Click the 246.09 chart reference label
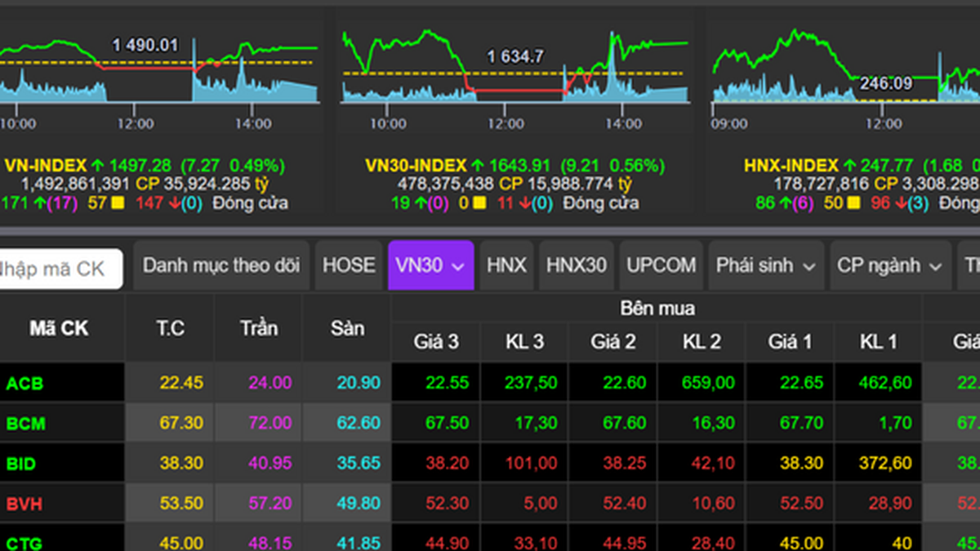The width and height of the screenshot is (980, 551). (886, 82)
